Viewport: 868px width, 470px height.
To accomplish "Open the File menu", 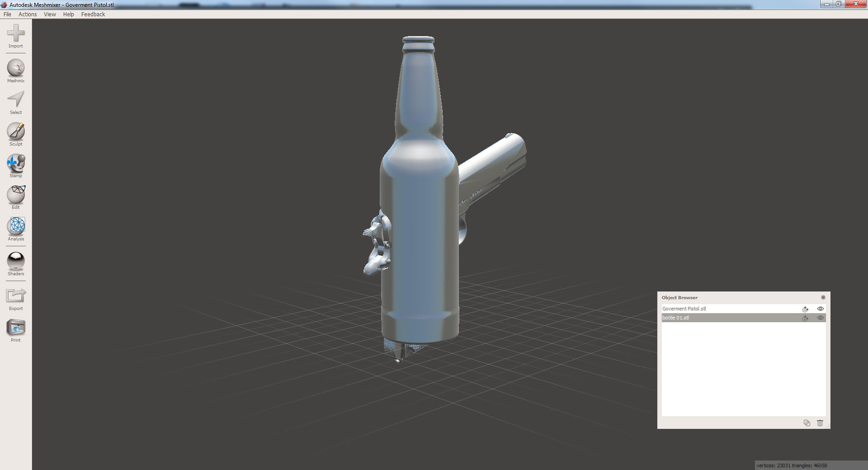I will click(7, 14).
